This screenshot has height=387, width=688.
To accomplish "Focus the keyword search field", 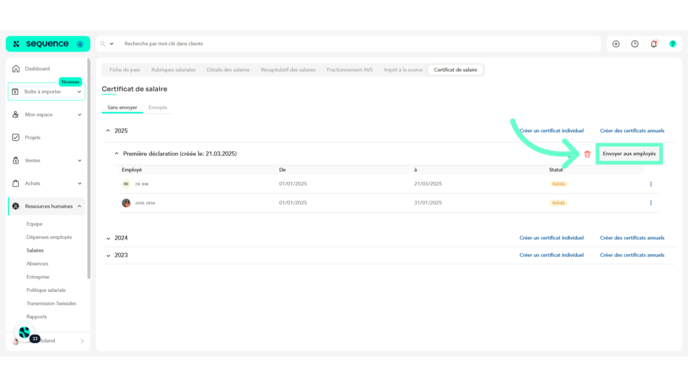I will (x=360, y=44).
